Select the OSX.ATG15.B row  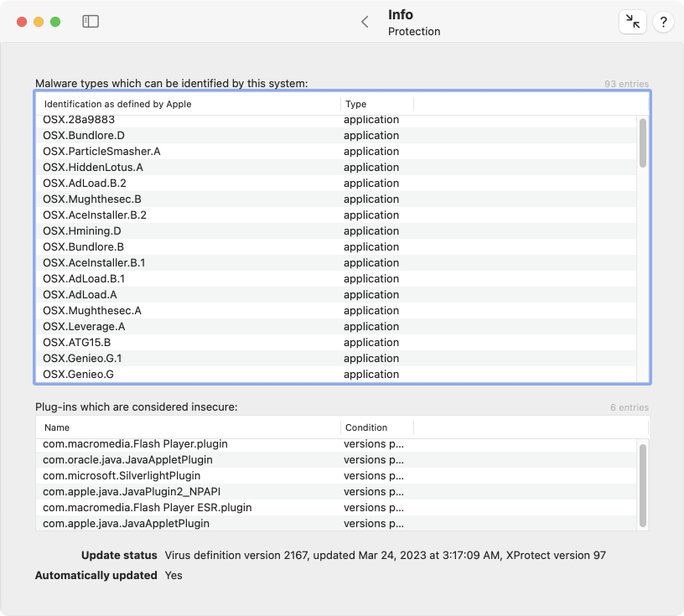[x=336, y=343]
